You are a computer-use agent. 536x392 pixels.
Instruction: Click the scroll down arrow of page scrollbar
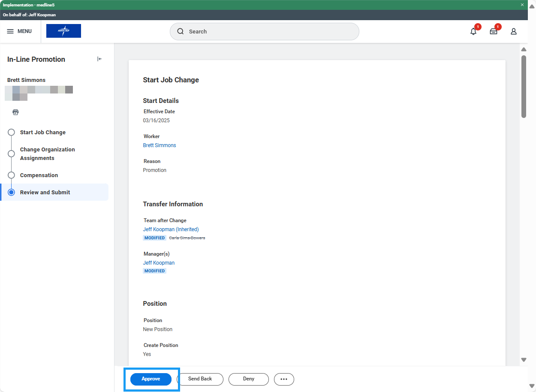tap(524, 360)
